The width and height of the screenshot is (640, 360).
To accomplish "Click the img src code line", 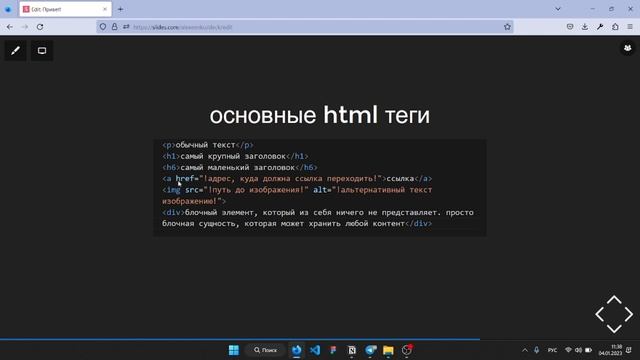I will pyautogui.click(x=297, y=196).
